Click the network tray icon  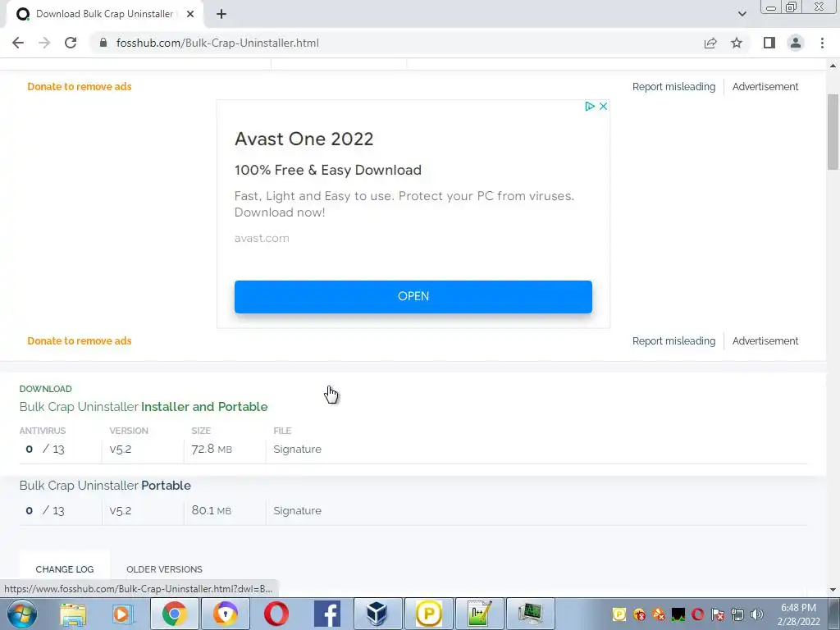(x=737, y=614)
